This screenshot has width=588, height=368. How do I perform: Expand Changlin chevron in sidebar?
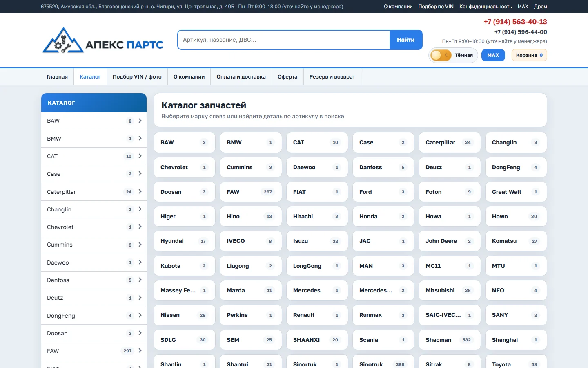coord(140,209)
